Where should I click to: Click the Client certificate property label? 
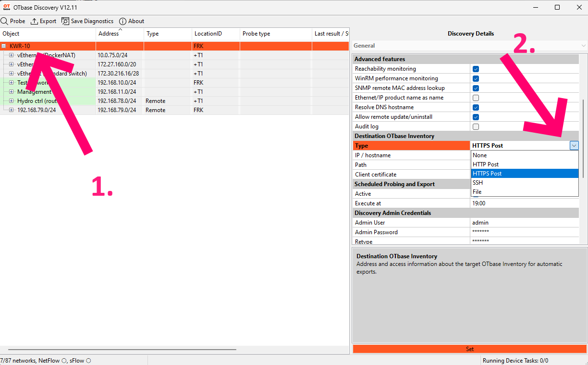(x=376, y=175)
